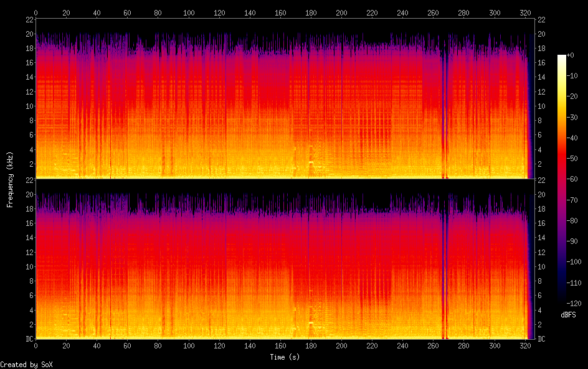Viewport: 588px width, 369px height.
Task: Click the '-70' color scale label
Action: (x=572, y=200)
